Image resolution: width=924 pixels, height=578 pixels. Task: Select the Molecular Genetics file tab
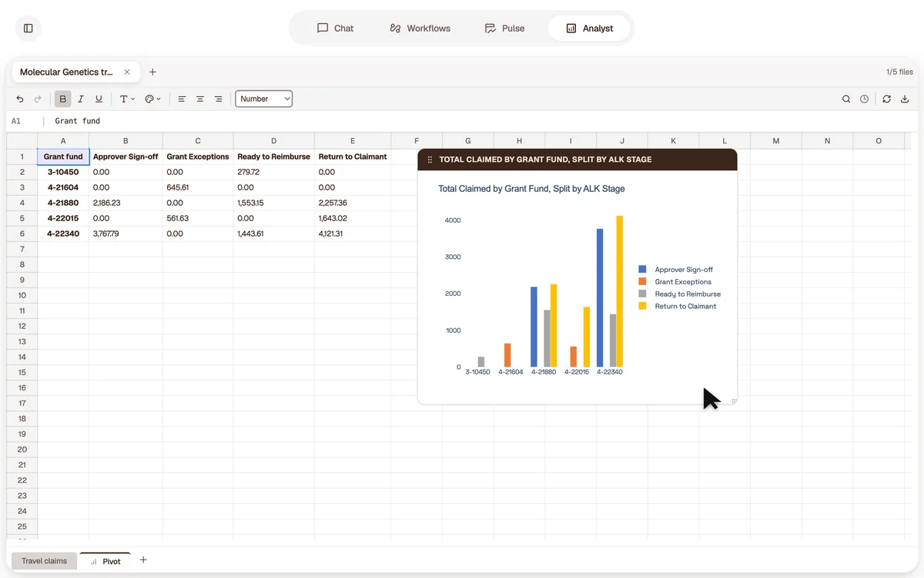coord(75,72)
